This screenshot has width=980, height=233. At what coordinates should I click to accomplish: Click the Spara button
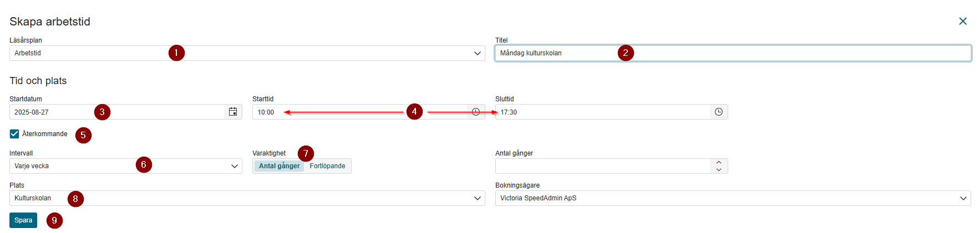(x=23, y=220)
